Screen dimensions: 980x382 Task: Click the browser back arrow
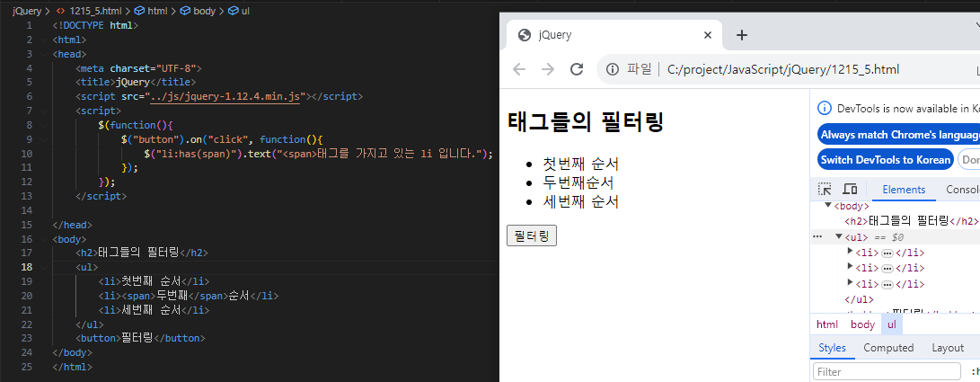click(x=519, y=69)
